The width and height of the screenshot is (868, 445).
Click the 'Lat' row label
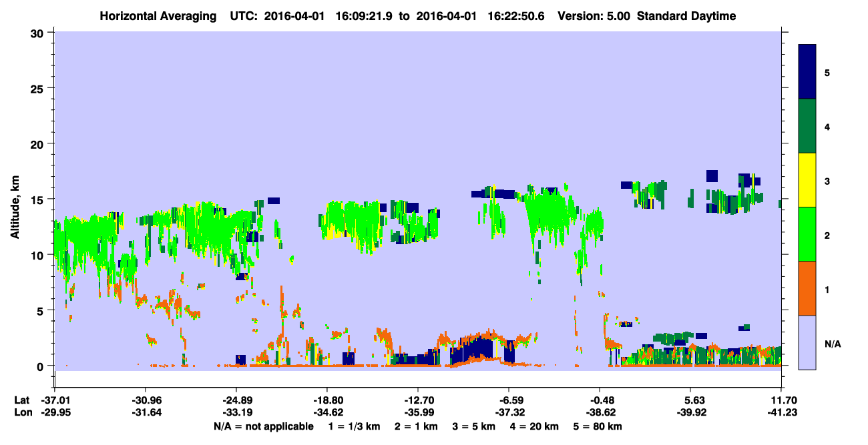tap(21, 400)
